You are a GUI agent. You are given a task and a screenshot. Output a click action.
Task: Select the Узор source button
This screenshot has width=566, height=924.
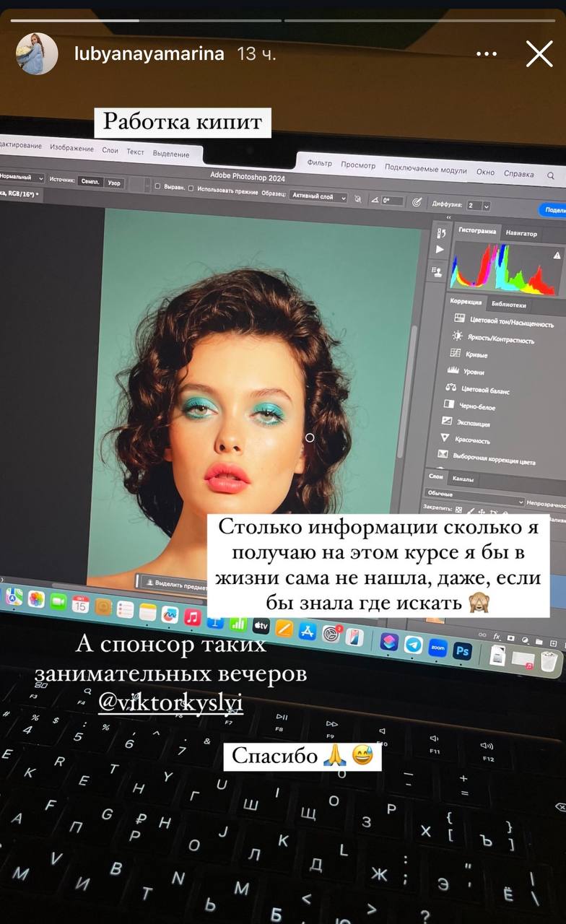tap(114, 183)
